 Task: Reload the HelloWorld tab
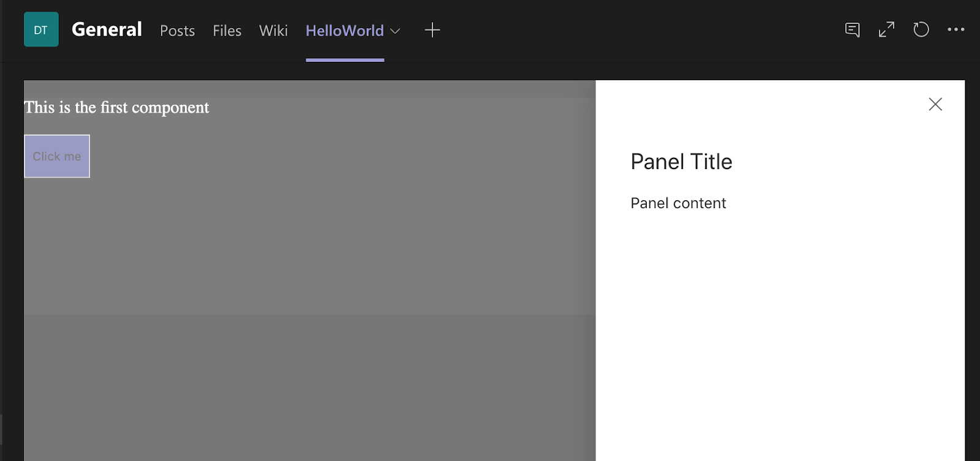921,29
